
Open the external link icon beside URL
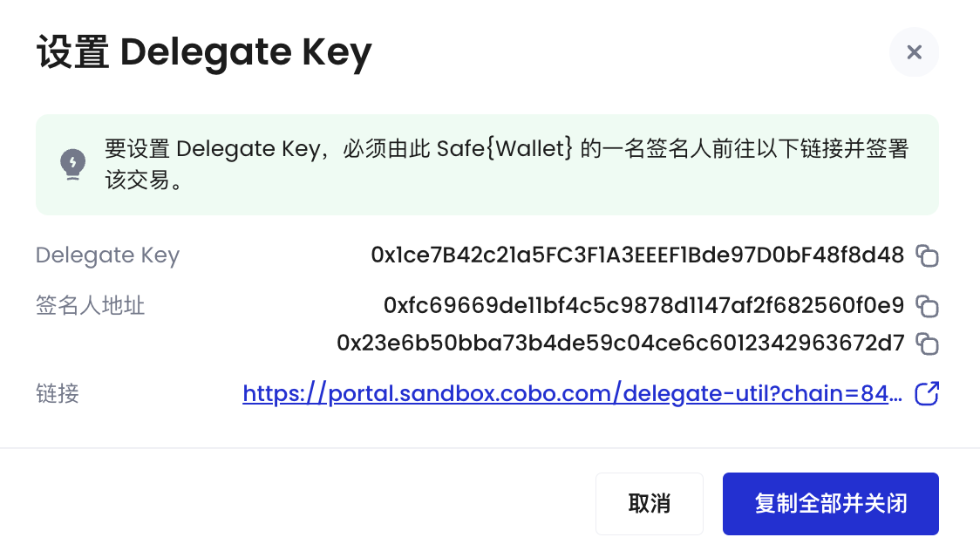click(x=927, y=393)
